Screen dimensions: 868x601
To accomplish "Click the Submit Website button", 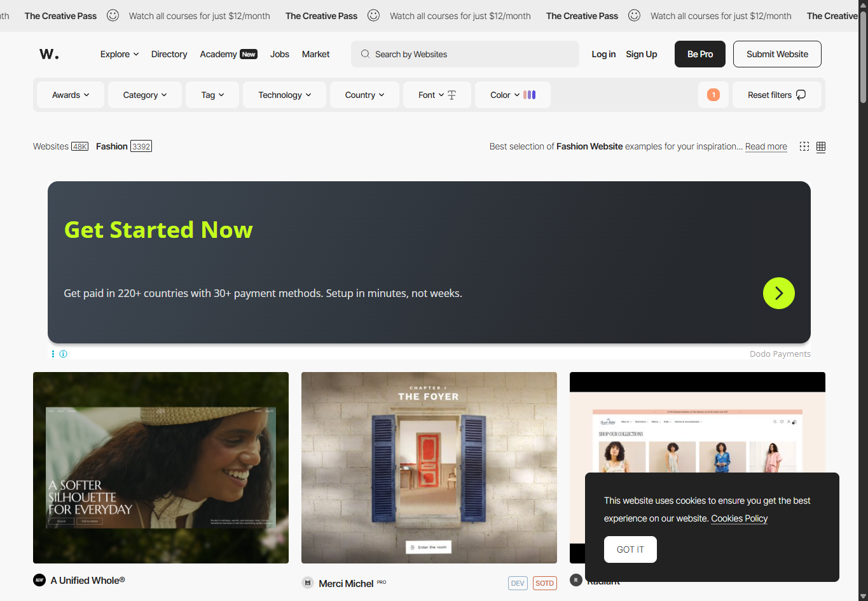I will click(777, 54).
